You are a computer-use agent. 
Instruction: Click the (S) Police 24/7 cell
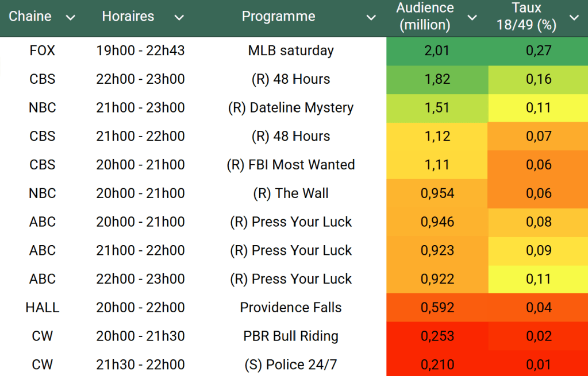coord(291,365)
